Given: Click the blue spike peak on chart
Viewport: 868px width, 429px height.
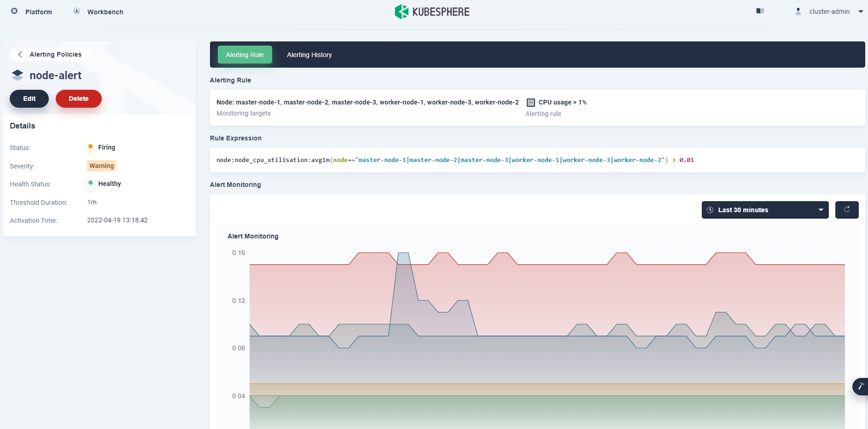Looking at the screenshot, I should click(x=403, y=253).
